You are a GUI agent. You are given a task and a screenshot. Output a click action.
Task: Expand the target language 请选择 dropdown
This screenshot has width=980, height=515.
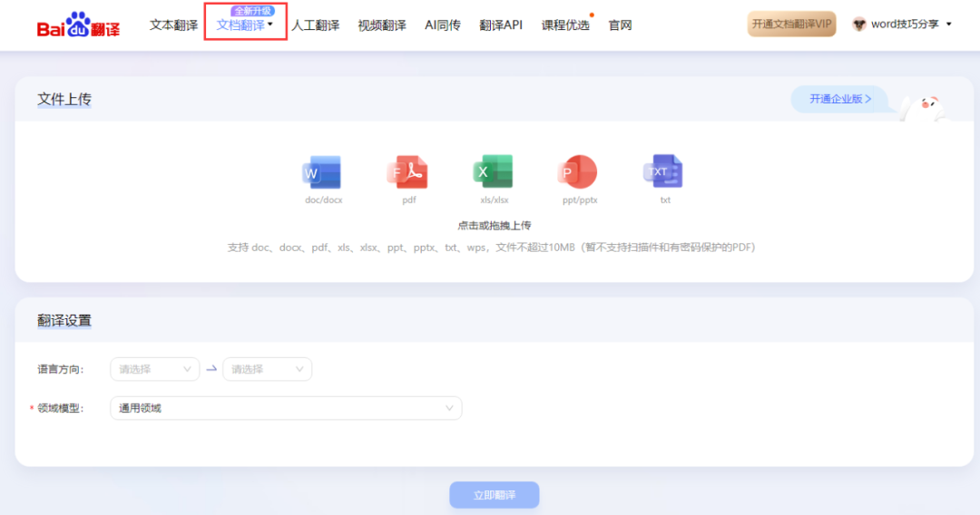pos(267,369)
